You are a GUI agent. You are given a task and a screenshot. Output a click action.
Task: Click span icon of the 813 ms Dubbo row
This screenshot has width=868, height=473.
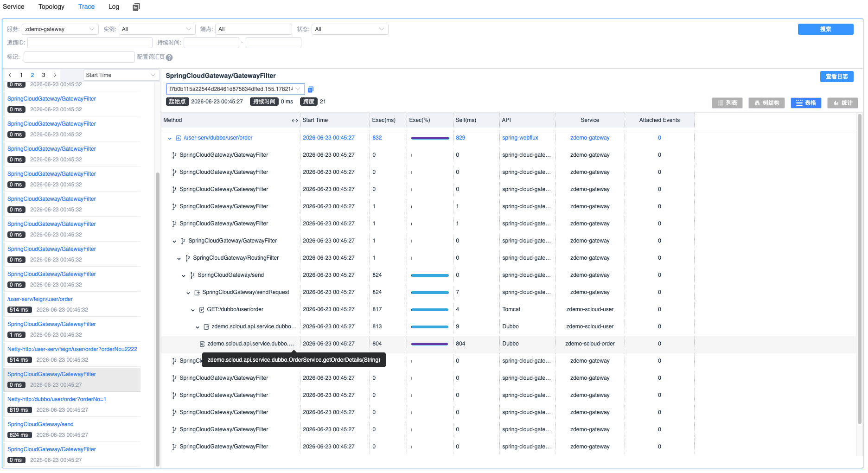206,327
